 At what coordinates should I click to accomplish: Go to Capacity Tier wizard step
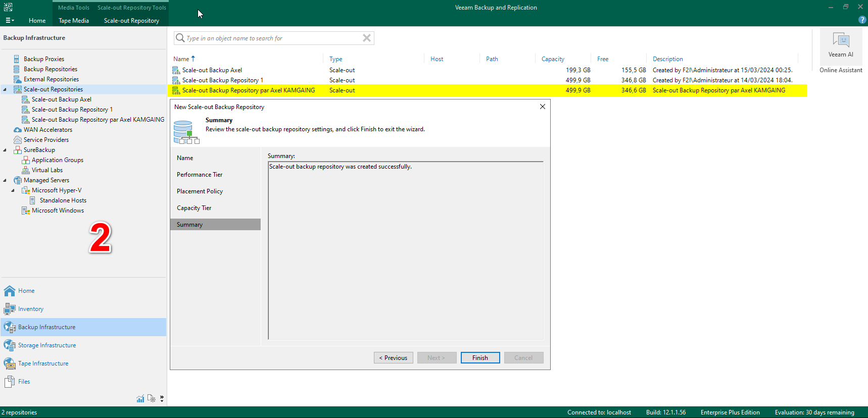[194, 208]
